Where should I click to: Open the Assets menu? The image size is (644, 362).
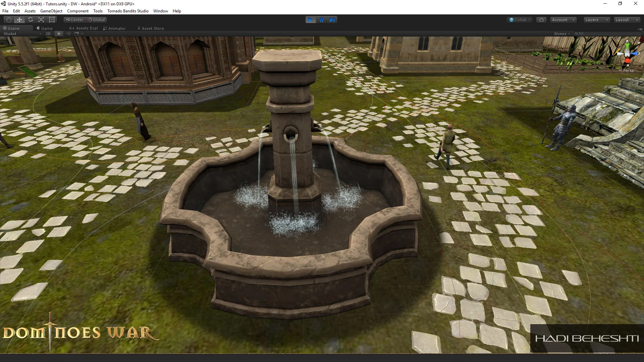point(30,11)
